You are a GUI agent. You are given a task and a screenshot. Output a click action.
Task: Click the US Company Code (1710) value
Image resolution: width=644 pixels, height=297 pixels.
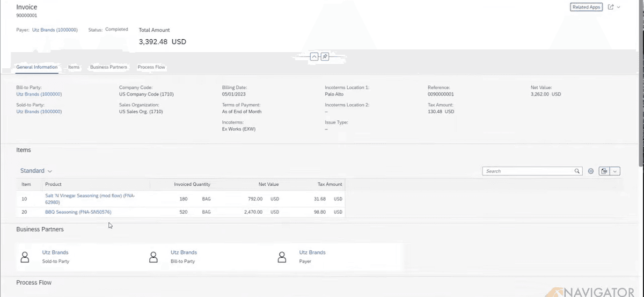147,94
